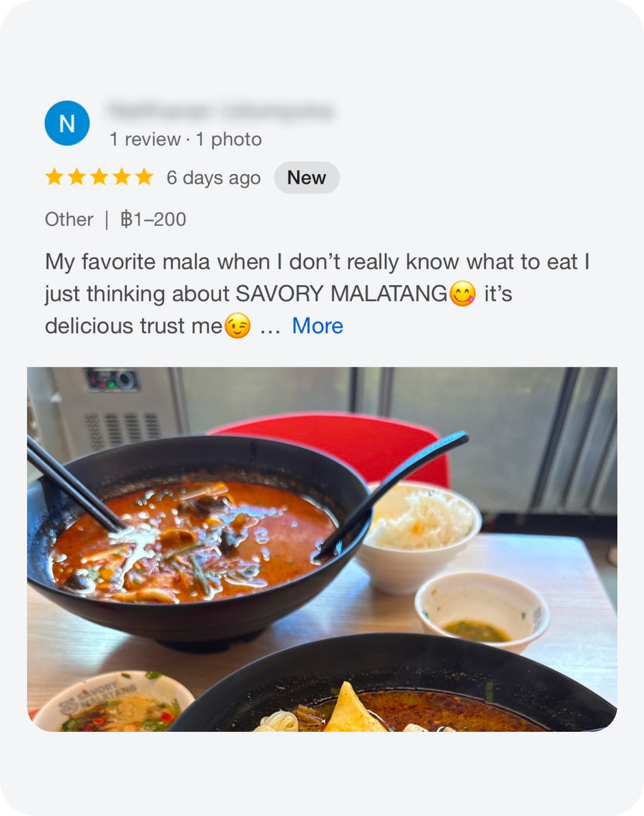Click "SAVORY MALATANG" in the review text

click(x=341, y=294)
